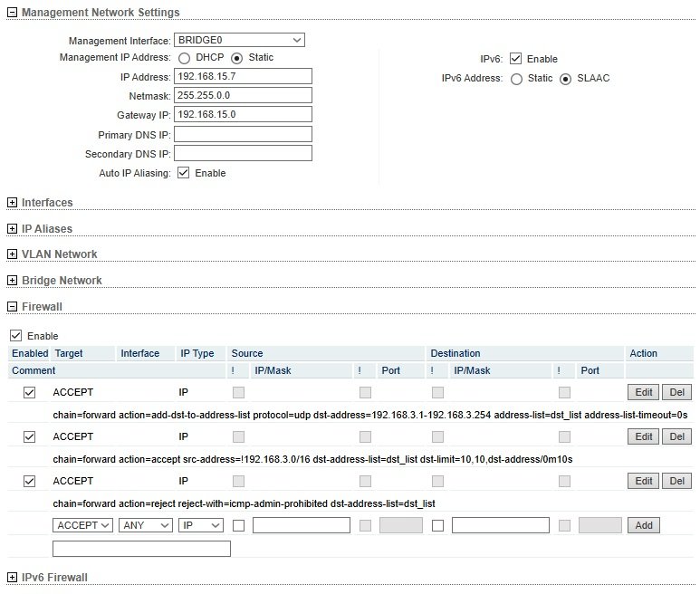Edit the dst-limit accept firewall rule
This screenshot has width=700, height=594.
tap(643, 436)
